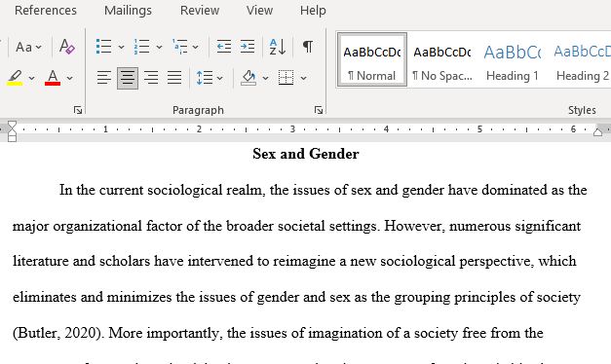Open the Mailings tab
The width and height of the screenshot is (611, 364).
pos(128,10)
